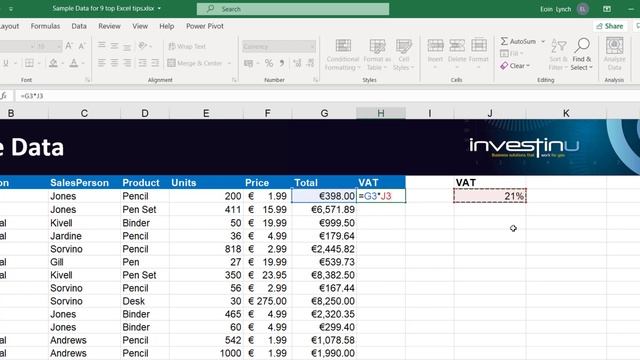This screenshot has width=640, height=360.
Task: Click the Align Left icon
Action: pos(102,63)
